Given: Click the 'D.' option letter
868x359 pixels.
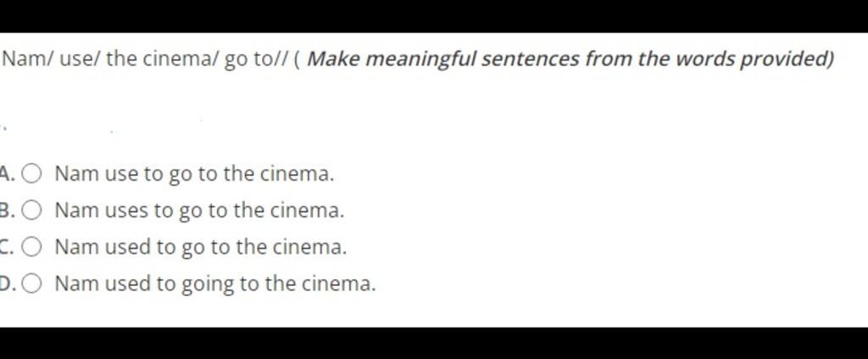Looking at the screenshot, I should 7,283.
